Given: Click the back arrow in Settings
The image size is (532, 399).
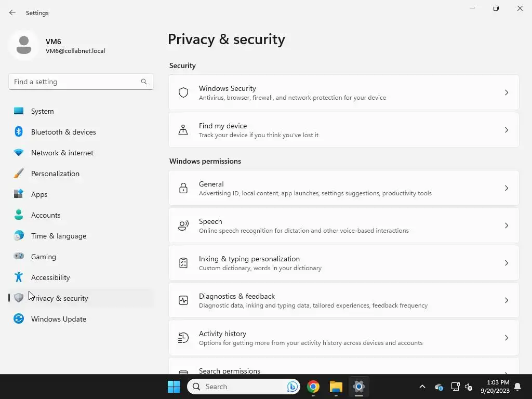Looking at the screenshot, I should 12,12.
